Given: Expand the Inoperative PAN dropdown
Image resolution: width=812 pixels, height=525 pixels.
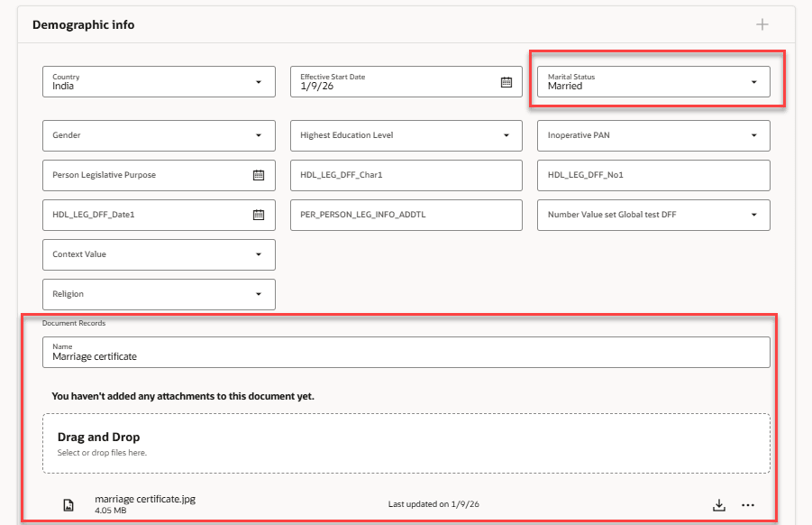Looking at the screenshot, I should 756,135.
